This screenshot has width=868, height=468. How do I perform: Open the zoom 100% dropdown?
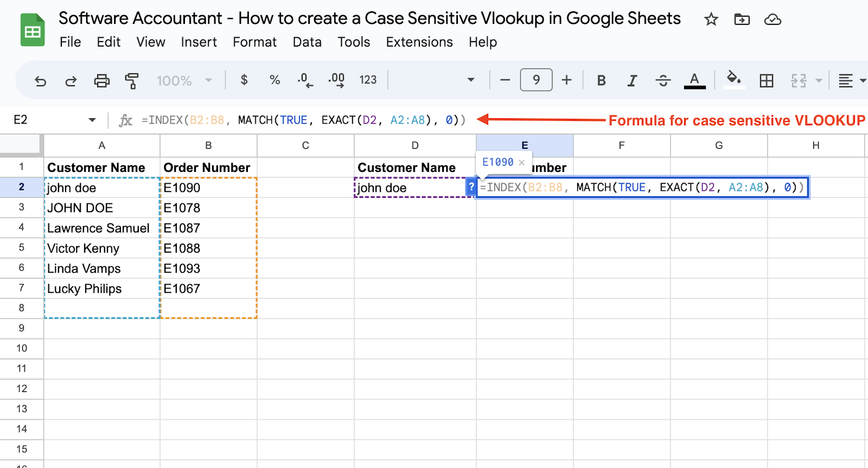click(x=184, y=81)
